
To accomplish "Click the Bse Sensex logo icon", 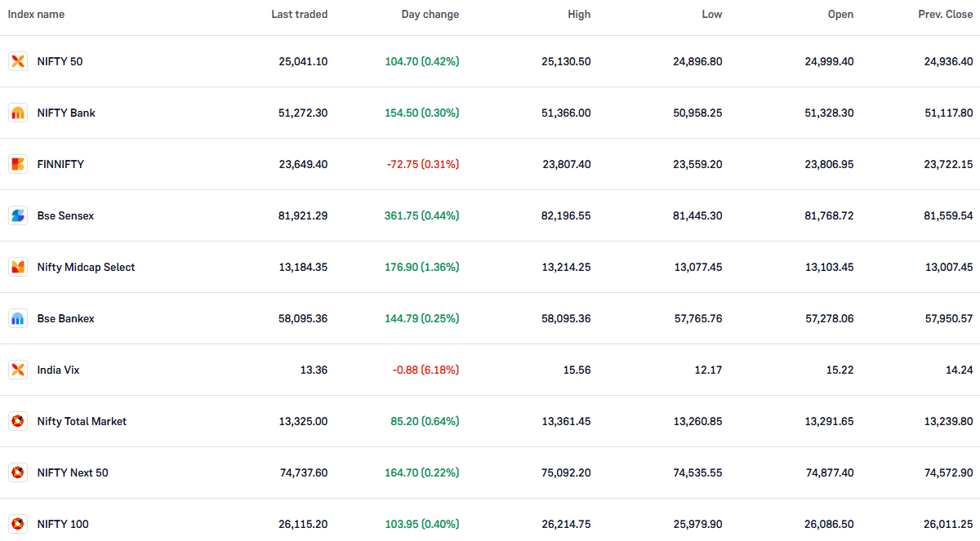I will 18,215.
